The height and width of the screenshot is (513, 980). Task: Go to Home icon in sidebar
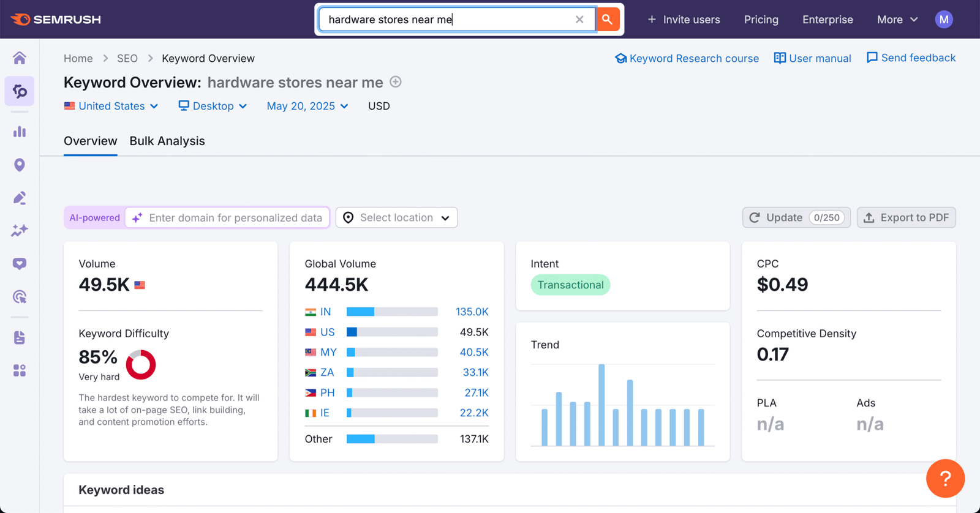tap(20, 58)
